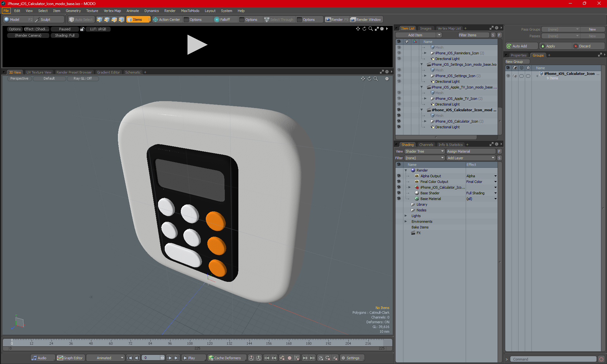Collapse the iPhone_iOS_Apple_TV_Icon_modo_base scene

point(421,87)
